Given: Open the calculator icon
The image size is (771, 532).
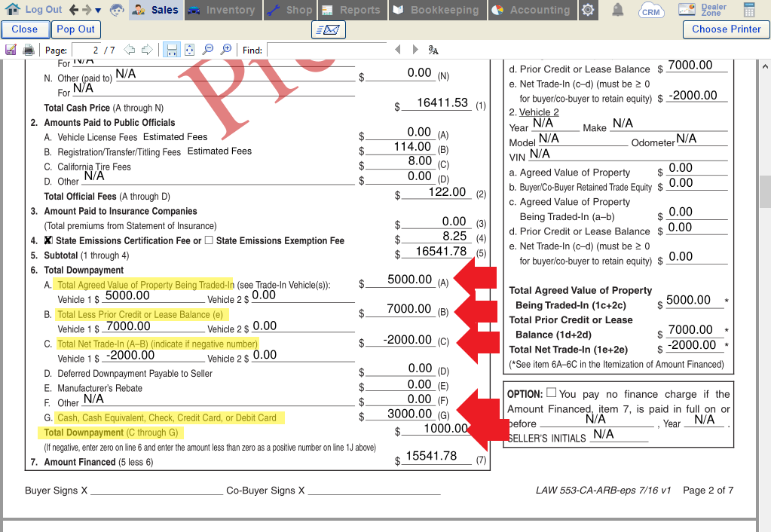Looking at the screenshot, I should [x=749, y=10].
